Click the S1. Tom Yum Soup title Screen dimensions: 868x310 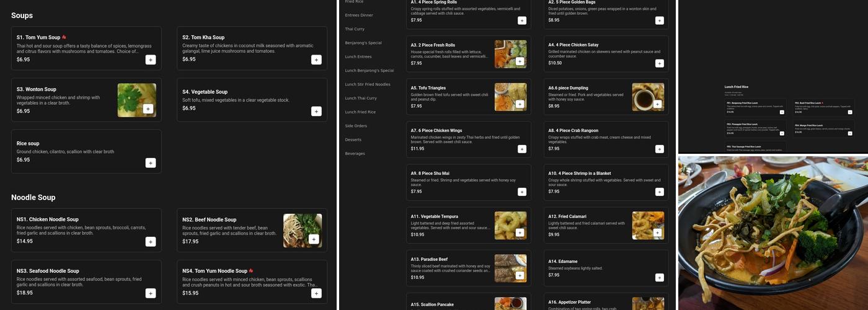38,37
